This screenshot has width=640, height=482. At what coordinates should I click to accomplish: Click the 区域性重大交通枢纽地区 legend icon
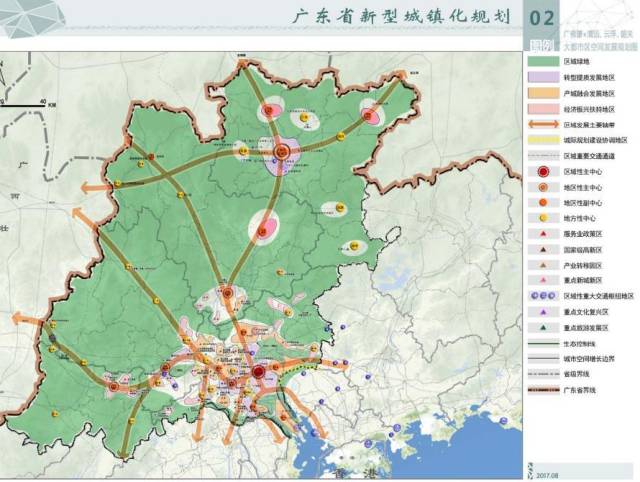coord(543,295)
